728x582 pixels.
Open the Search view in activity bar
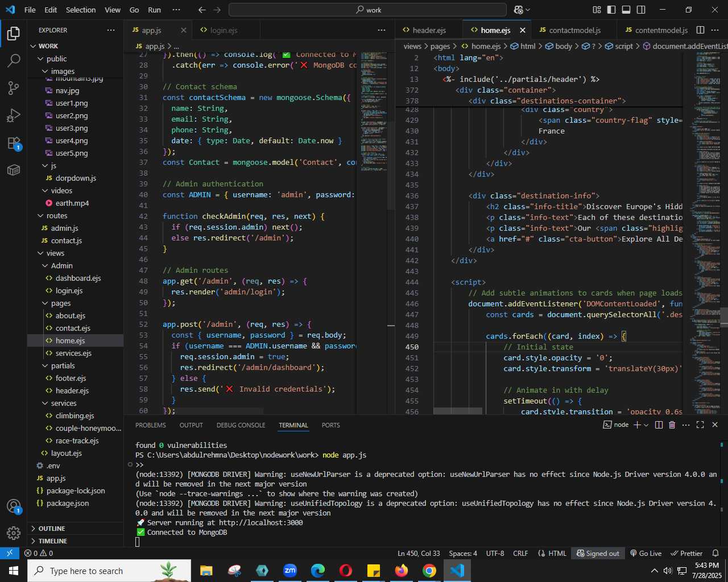tap(14, 61)
